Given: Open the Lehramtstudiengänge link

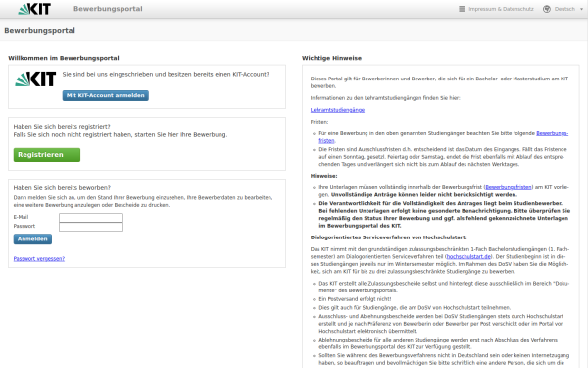Looking at the screenshot, I should pos(337,110).
